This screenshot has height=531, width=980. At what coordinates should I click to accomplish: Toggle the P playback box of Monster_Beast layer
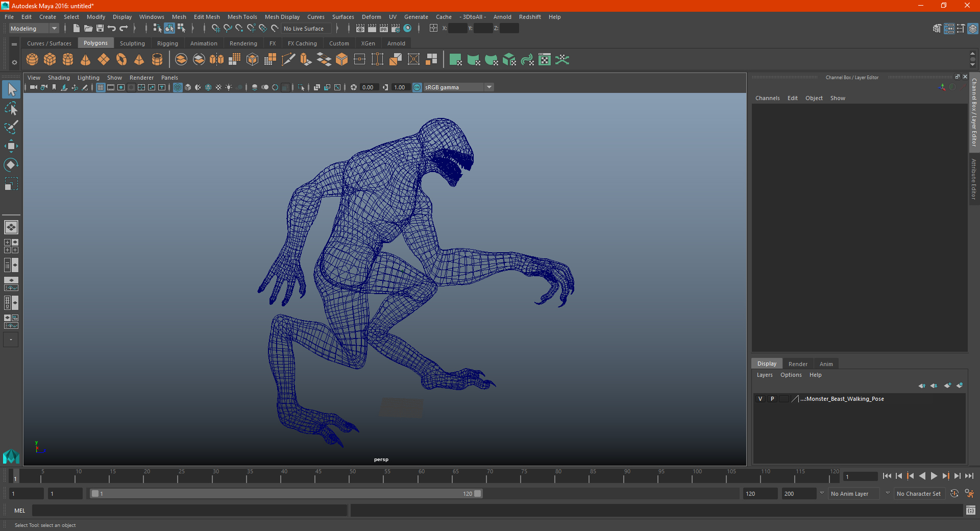[772, 399]
